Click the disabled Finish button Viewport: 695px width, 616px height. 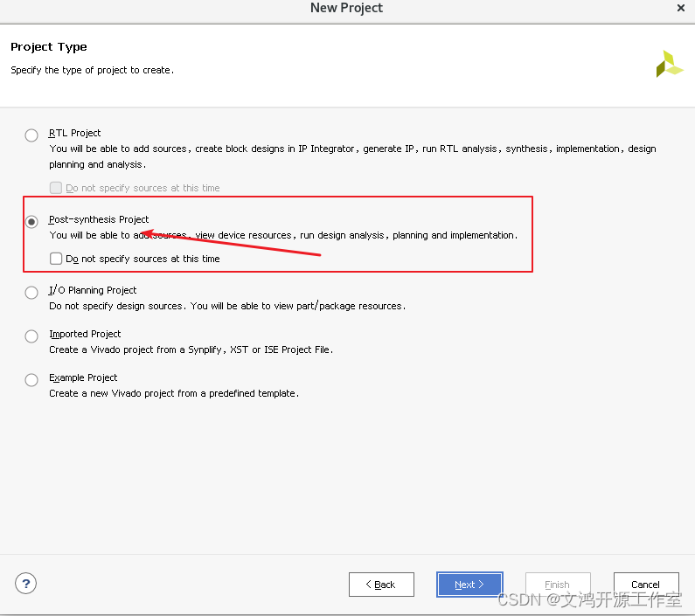click(x=558, y=585)
